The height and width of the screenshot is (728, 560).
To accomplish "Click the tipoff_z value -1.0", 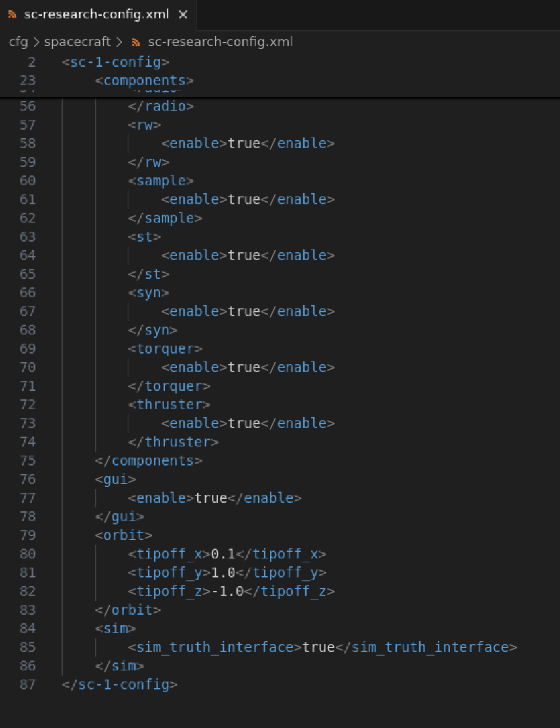I will click(x=227, y=591).
